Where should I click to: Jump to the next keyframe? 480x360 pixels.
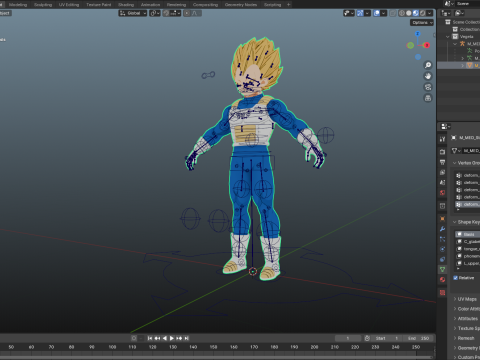[179, 338]
